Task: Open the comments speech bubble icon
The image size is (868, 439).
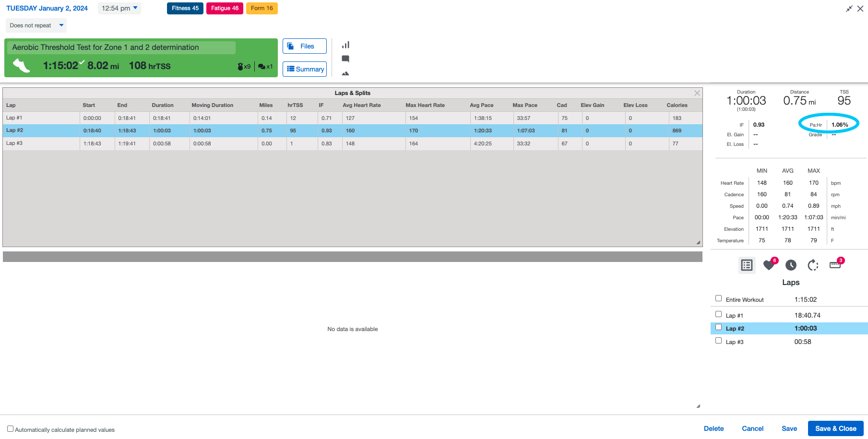Action: (x=345, y=59)
